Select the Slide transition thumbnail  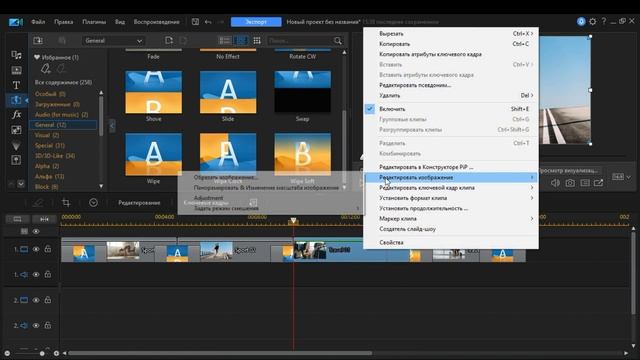[x=228, y=92]
